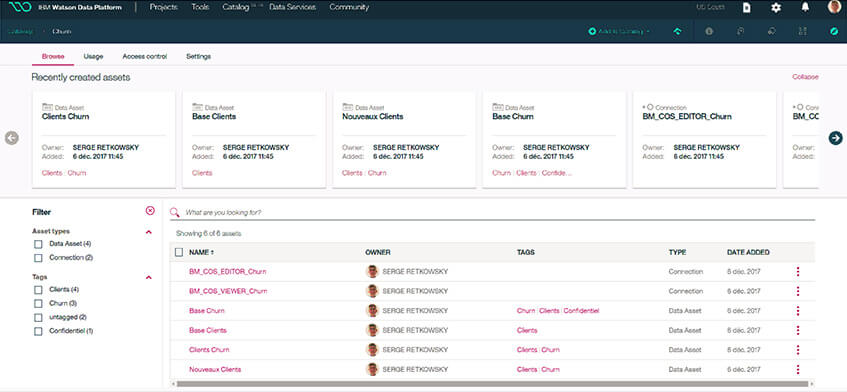Viewport: 847px width, 392px height.
Task: Click the history icon in catalog toolbar
Action: (x=741, y=31)
